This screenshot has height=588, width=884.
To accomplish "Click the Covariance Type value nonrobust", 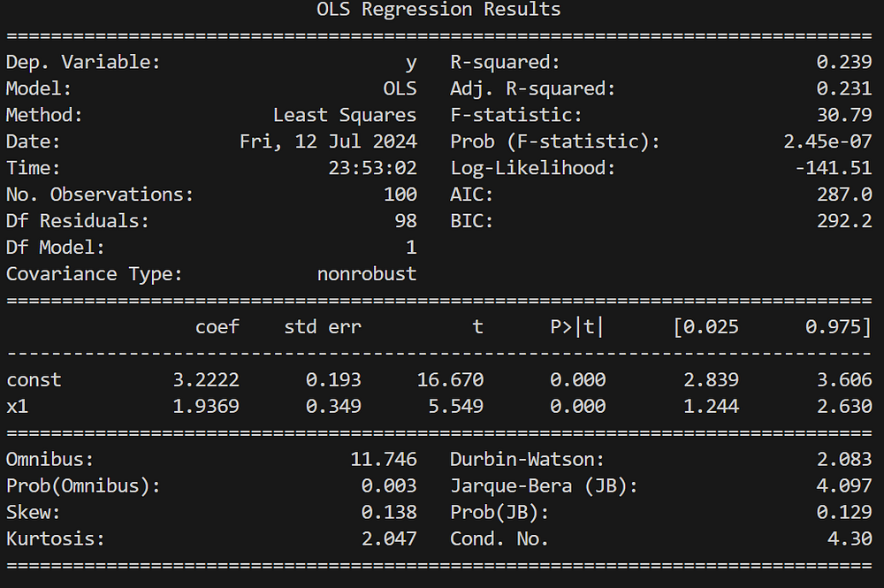I will 367,273.
